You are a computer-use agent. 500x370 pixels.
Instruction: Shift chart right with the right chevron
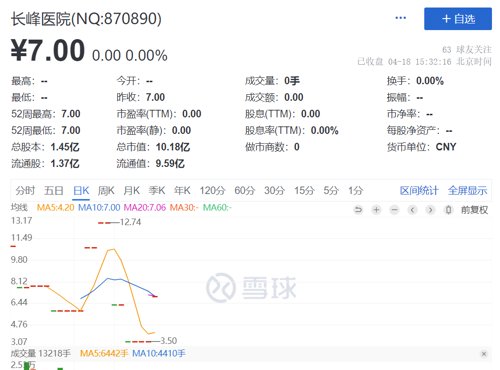(430, 210)
